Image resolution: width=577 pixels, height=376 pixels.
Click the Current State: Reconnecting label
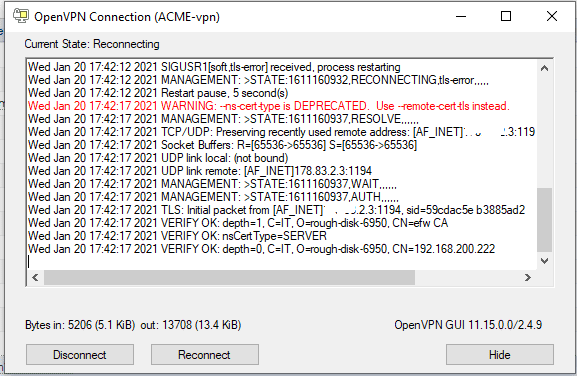(x=92, y=44)
